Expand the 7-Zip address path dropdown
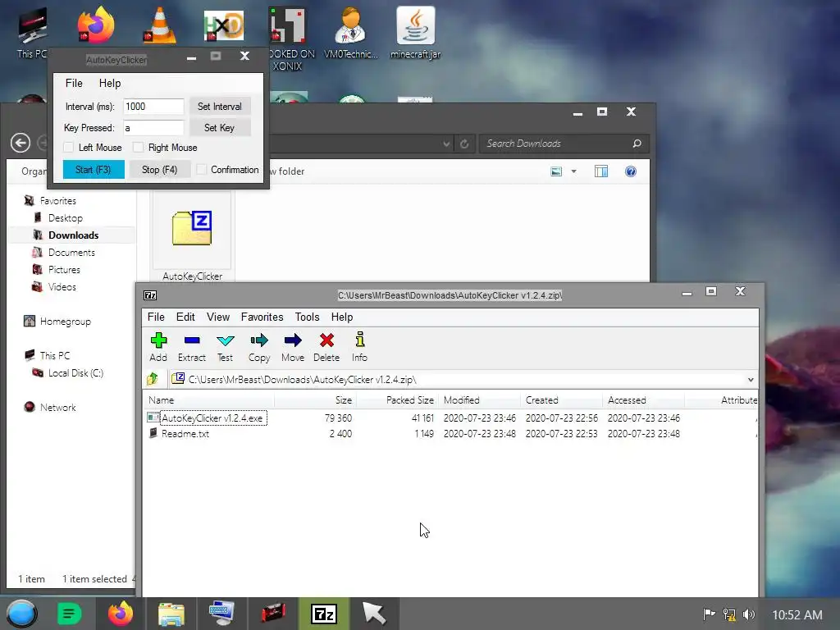 (751, 380)
